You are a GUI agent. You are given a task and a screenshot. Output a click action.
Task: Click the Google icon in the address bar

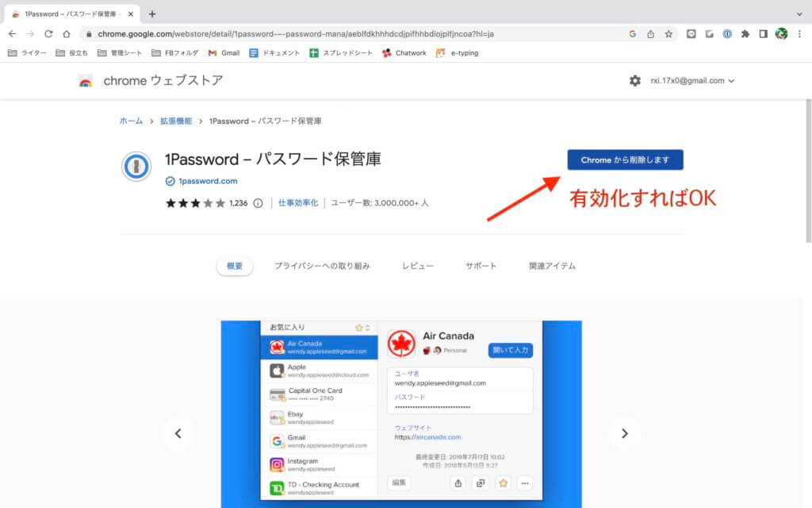pyautogui.click(x=632, y=33)
